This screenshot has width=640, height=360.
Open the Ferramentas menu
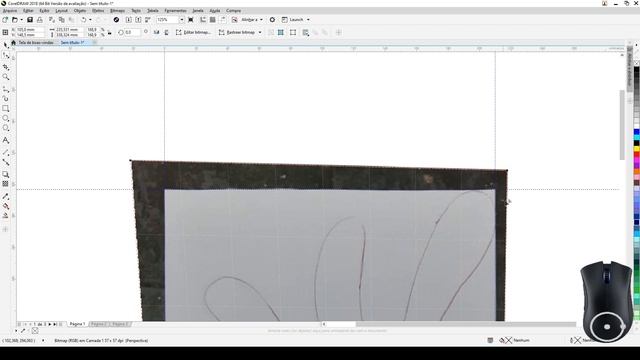[x=175, y=11]
